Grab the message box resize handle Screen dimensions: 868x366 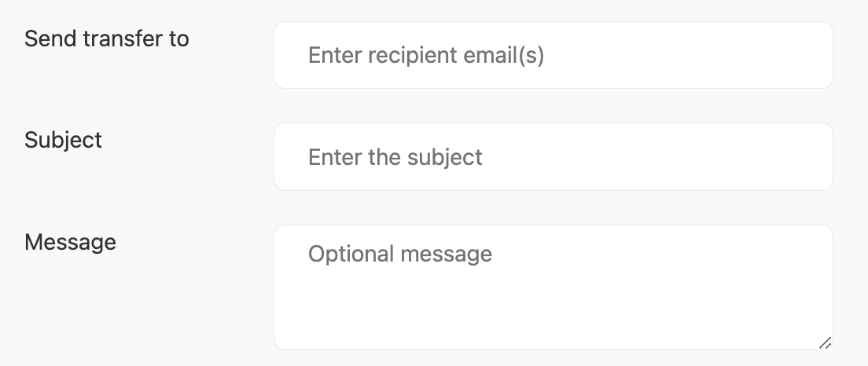click(x=825, y=342)
